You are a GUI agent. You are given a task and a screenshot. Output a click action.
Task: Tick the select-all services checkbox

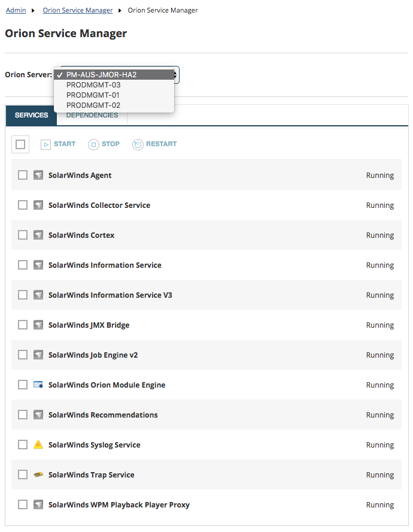tap(20, 144)
